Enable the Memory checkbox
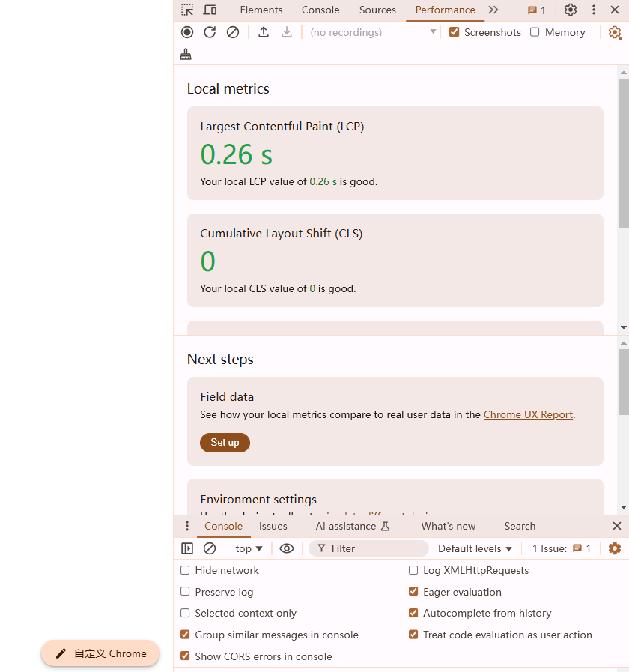 [x=535, y=32]
